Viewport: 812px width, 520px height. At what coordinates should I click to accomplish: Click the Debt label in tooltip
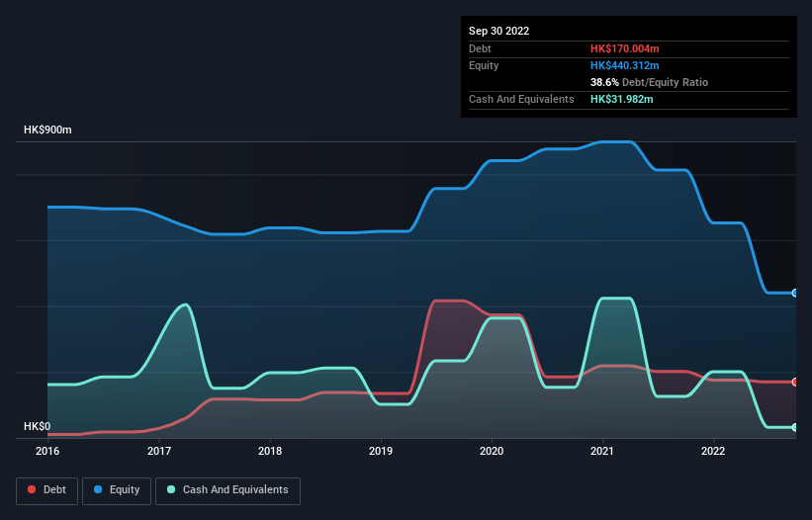point(480,48)
